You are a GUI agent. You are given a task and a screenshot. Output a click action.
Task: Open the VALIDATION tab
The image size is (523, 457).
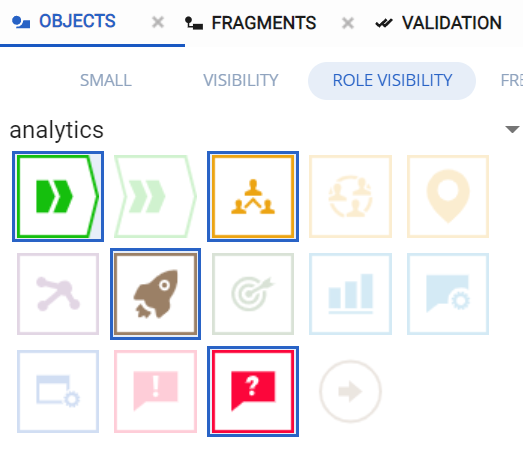pos(438,23)
